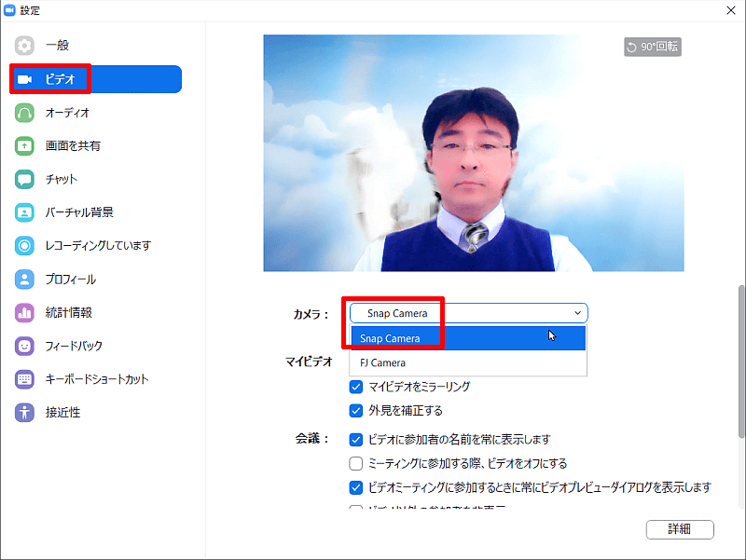This screenshot has width=746, height=560.
Task: Open the カメラ dropdown arrow
Action: pyautogui.click(x=577, y=313)
